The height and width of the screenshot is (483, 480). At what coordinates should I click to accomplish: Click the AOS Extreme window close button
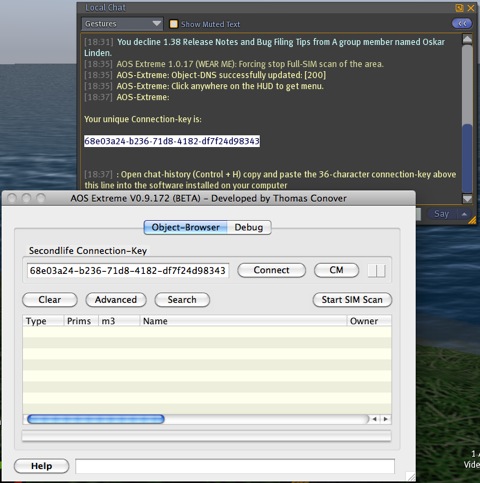pos(12,198)
